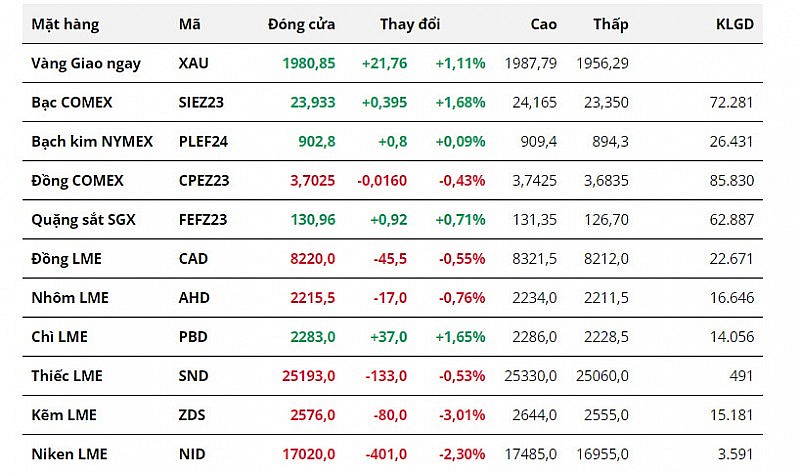Click the Thay đổi column header
The height and width of the screenshot is (473, 800).
coord(409,24)
